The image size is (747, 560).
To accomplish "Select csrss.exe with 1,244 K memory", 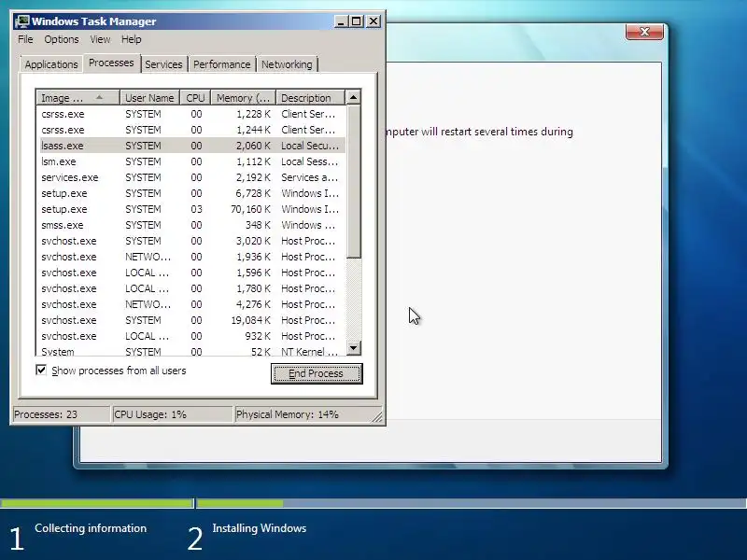I will [191, 130].
